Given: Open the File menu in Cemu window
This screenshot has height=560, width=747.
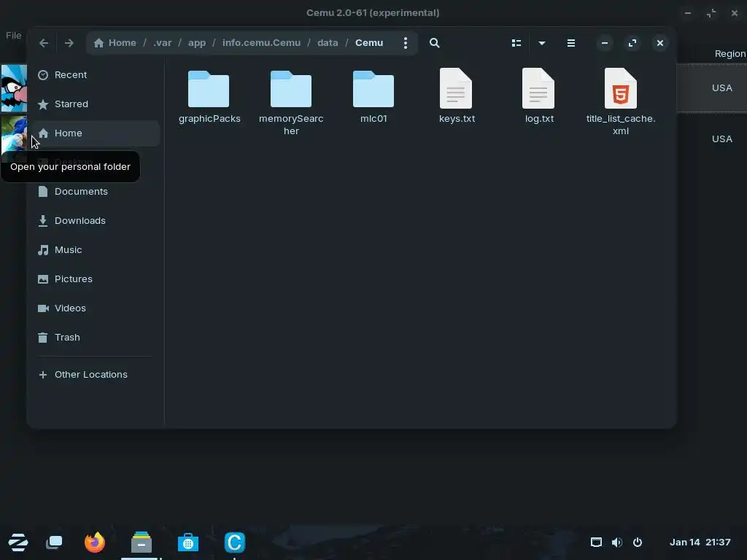Looking at the screenshot, I should (x=13, y=35).
